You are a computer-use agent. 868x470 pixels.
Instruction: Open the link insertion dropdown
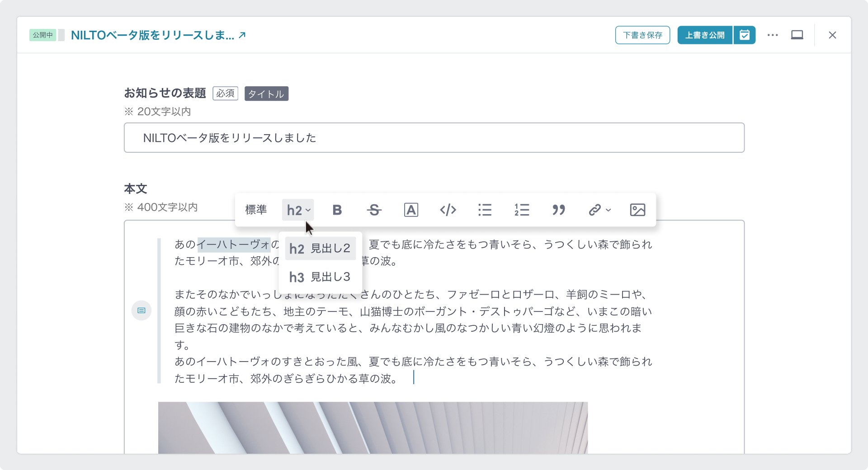[x=599, y=210]
